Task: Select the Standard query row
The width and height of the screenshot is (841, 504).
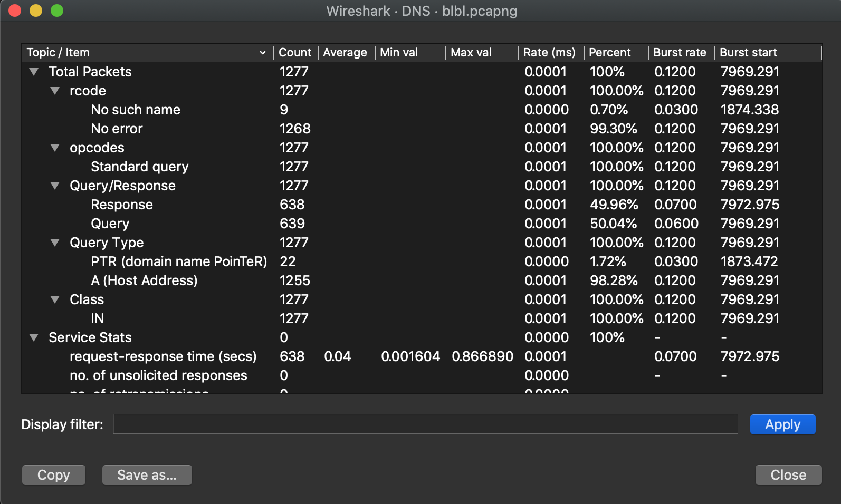Action: click(x=140, y=167)
